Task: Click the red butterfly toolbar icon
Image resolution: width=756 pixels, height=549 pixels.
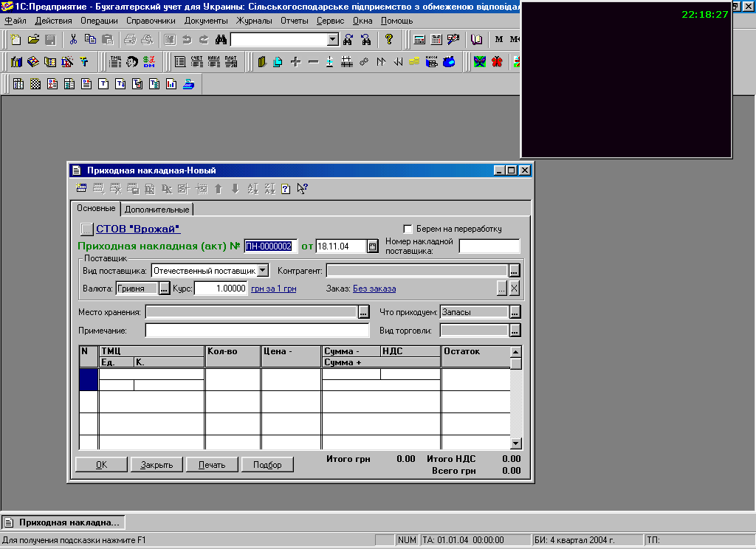Action: point(497,62)
